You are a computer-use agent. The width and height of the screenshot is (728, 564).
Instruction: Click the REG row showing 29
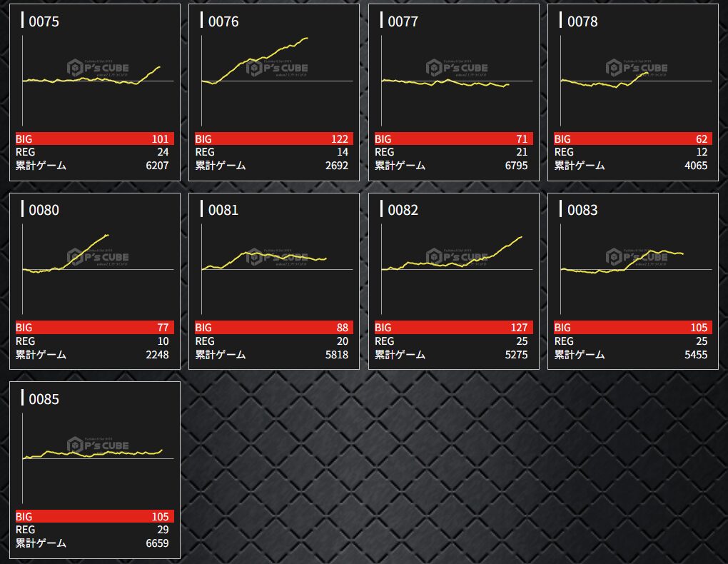coord(94,530)
